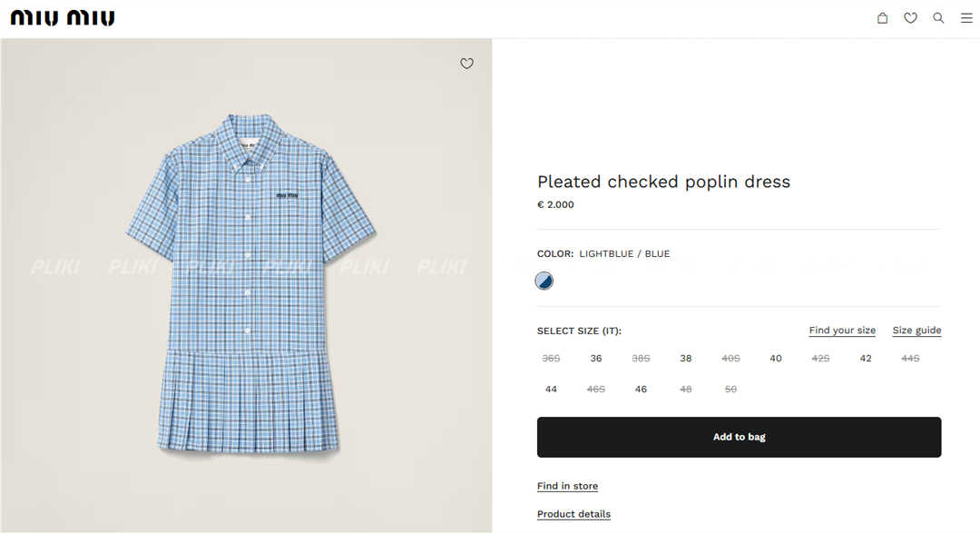980x534 pixels.
Task: Open the hamburger menu icon
Action: (966, 18)
